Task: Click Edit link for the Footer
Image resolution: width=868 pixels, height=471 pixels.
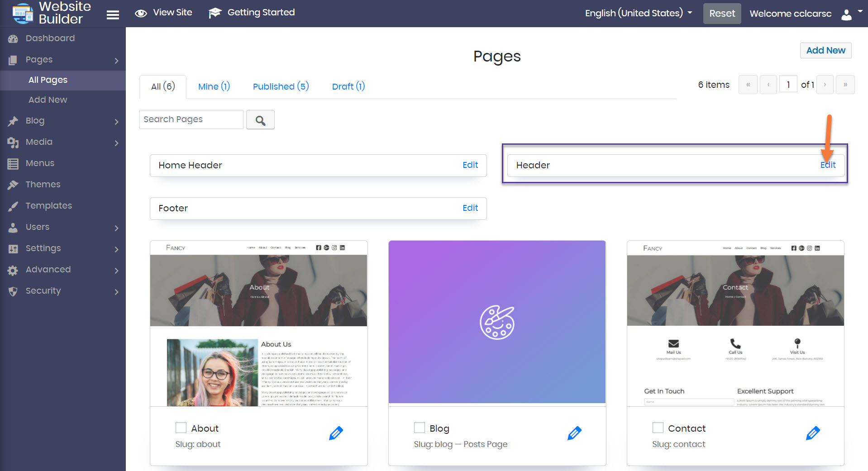Action: (470, 208)
